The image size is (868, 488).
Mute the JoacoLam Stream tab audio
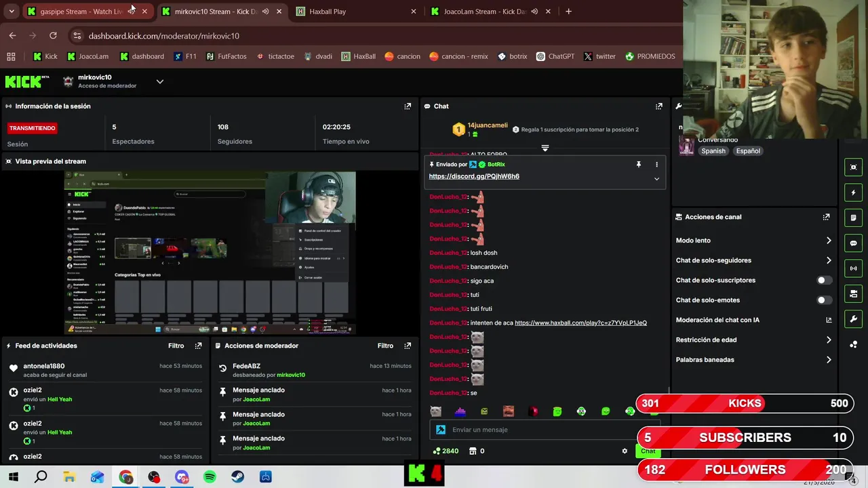tap(535, 12)
